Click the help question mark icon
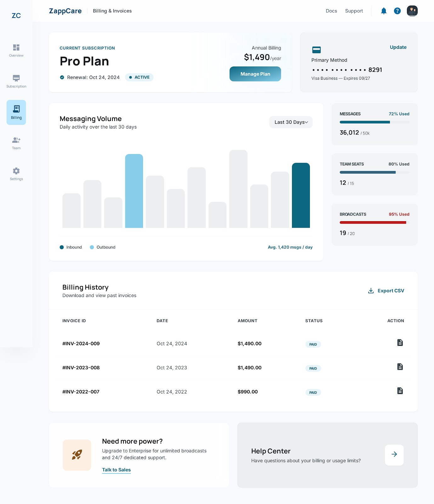This screenshot has height=504, width=434. [397, 11]
